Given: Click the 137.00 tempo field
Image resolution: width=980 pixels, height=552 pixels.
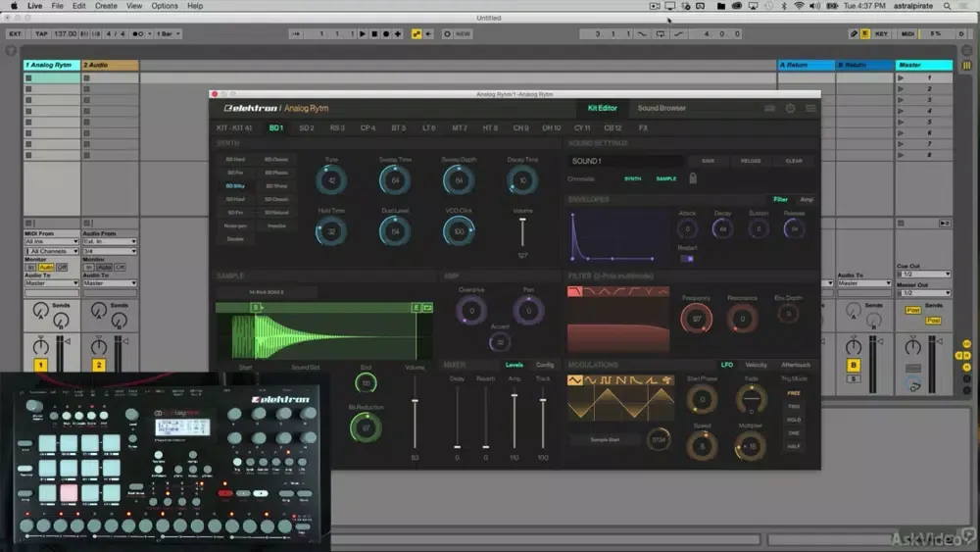Looking at the screenshot, I should (65, 33).
